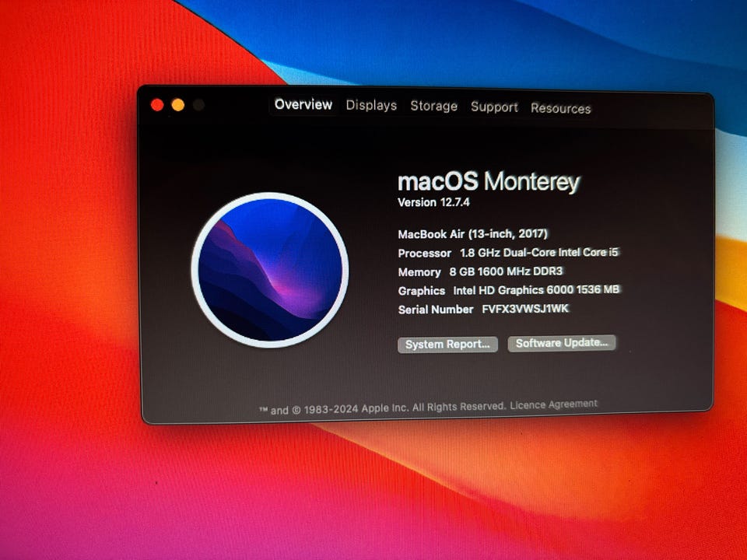Click the Graphics label
The height and width of the screenshot is (560, 747).
422,291
